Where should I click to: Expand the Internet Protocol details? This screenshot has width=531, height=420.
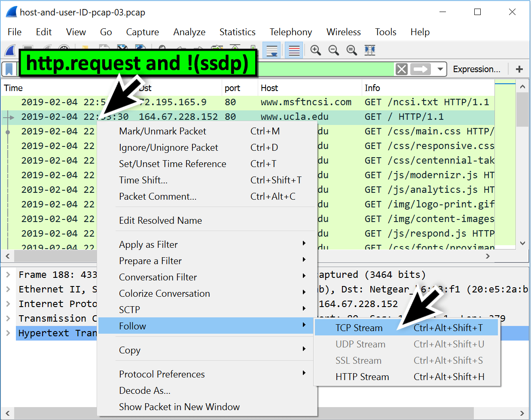(x=9, y=304)
